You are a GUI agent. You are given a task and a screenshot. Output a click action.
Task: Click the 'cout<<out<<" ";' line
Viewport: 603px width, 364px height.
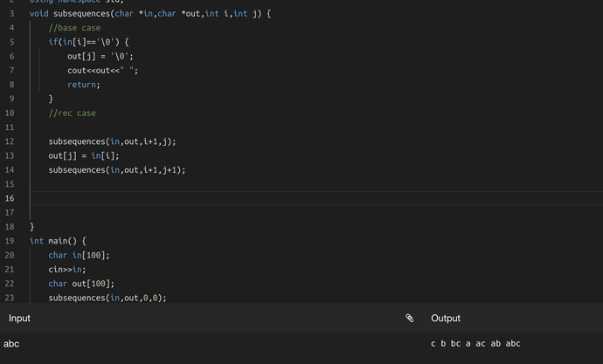coord(102,71)
